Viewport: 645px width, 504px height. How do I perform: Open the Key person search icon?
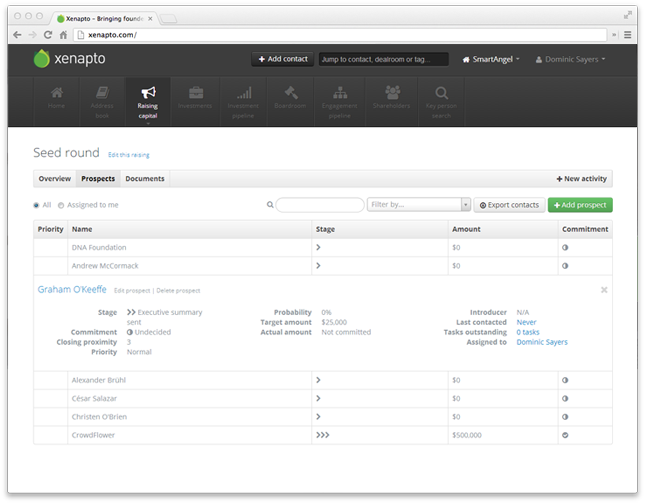click(x=441, y=93)
